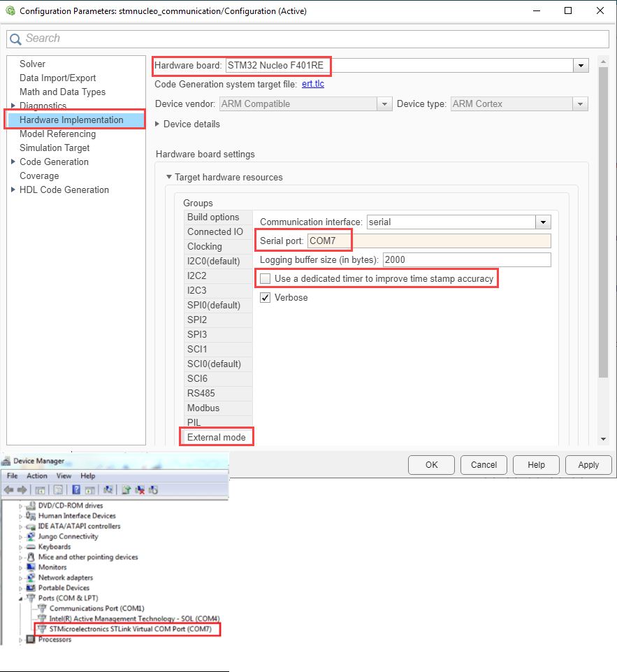Click the Uninstall device icon with red X
617x672 pixels.
(140, 489)
